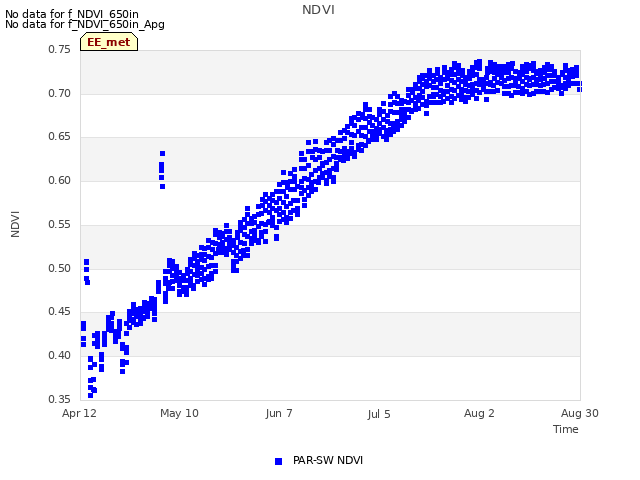Select the PAR-SW NDVI legend text
Screen dimensions: 640x480
click(328, 460)
